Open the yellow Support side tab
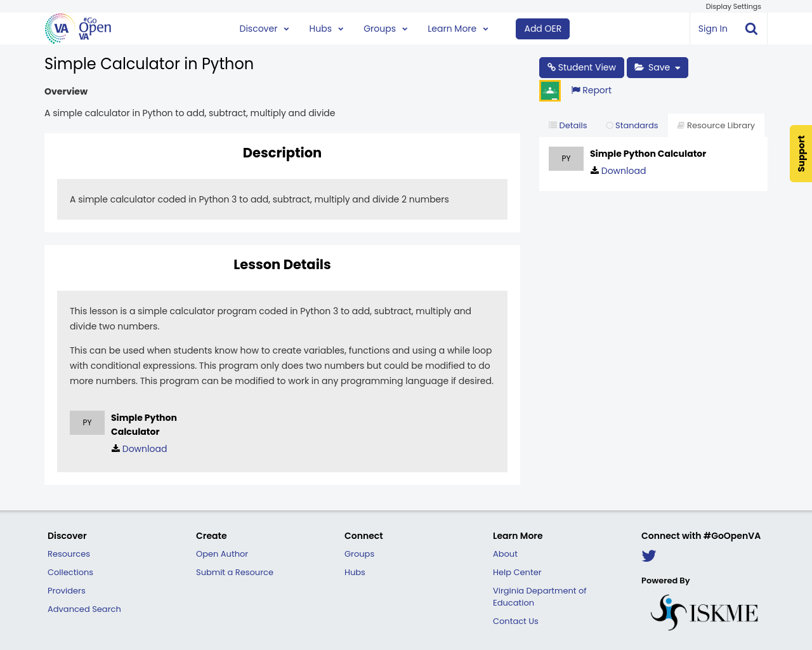 (801, 154)
